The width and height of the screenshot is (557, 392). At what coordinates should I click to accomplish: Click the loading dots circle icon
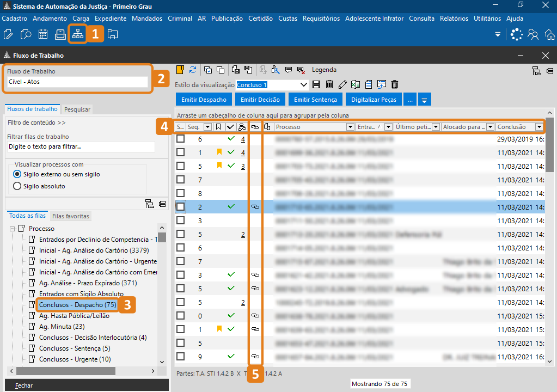coord(517,34)
